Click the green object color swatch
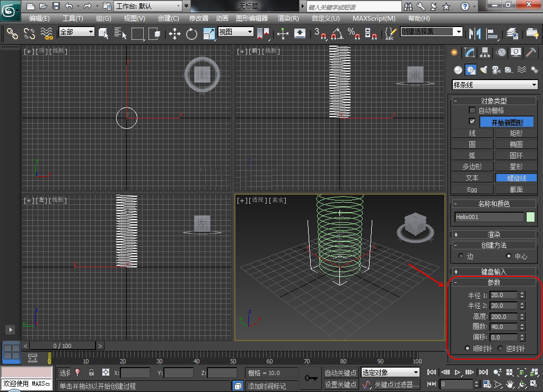 [x=531, y=216]
